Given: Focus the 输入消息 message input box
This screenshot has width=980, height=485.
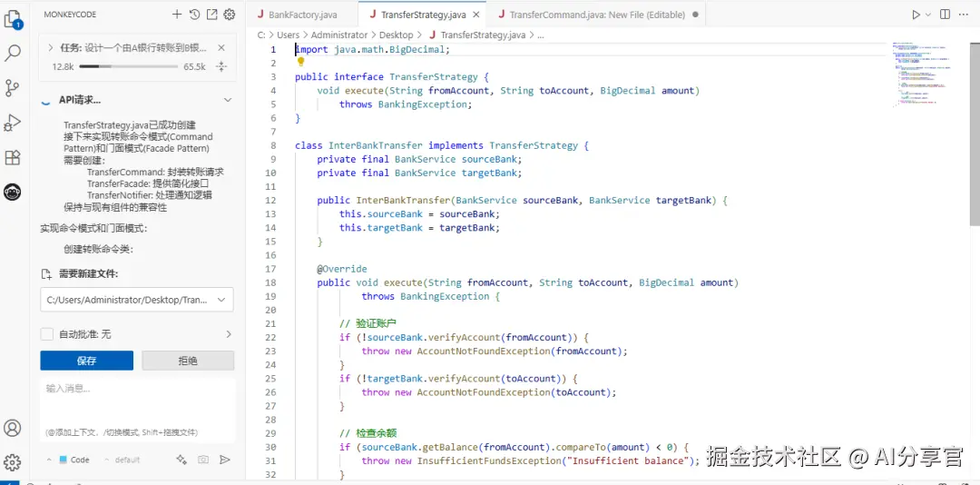Looking at the screenshot, I should click(x=138, y=410).
